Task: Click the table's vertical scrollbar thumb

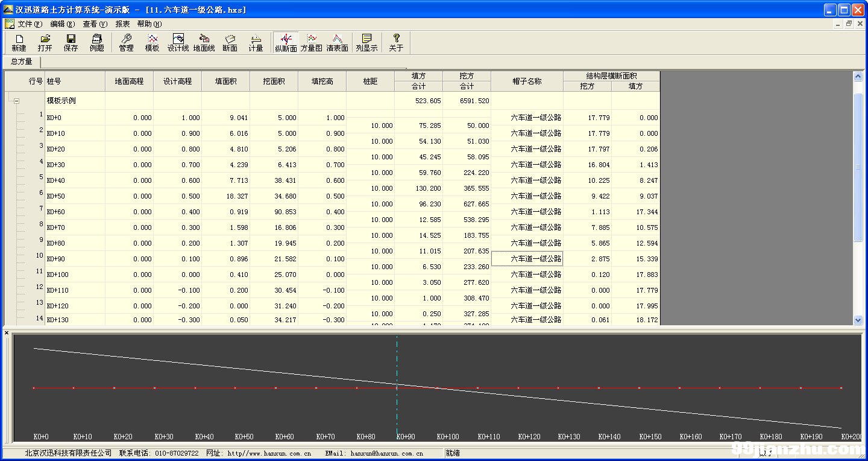Action: coord(858,167)
